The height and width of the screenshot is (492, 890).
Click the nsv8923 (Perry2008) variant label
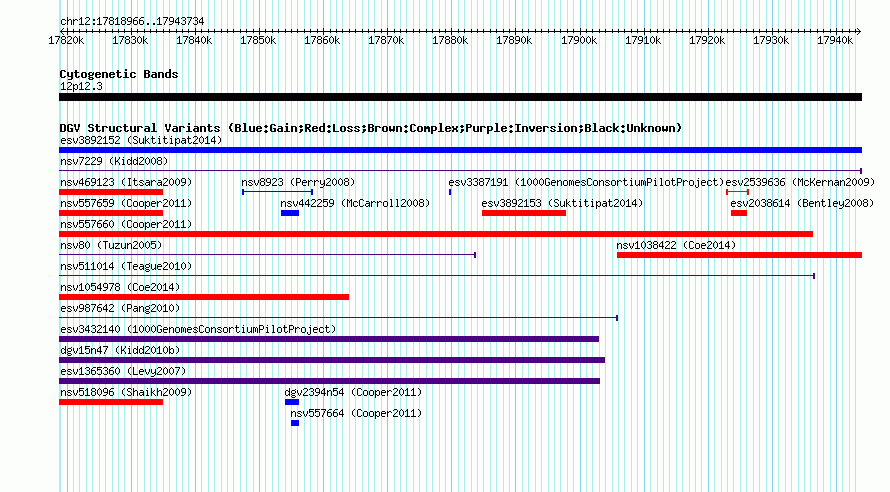click(298, 182)
